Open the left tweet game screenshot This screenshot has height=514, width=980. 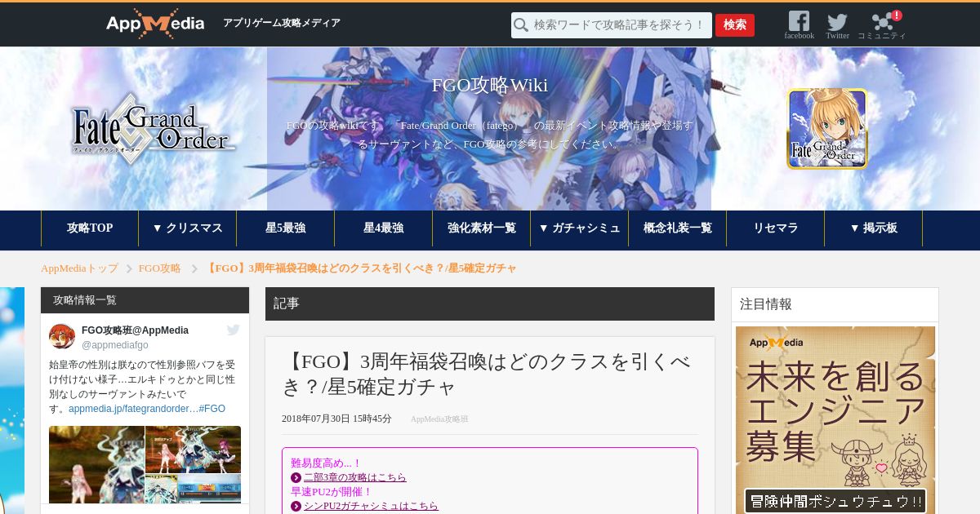96,464
